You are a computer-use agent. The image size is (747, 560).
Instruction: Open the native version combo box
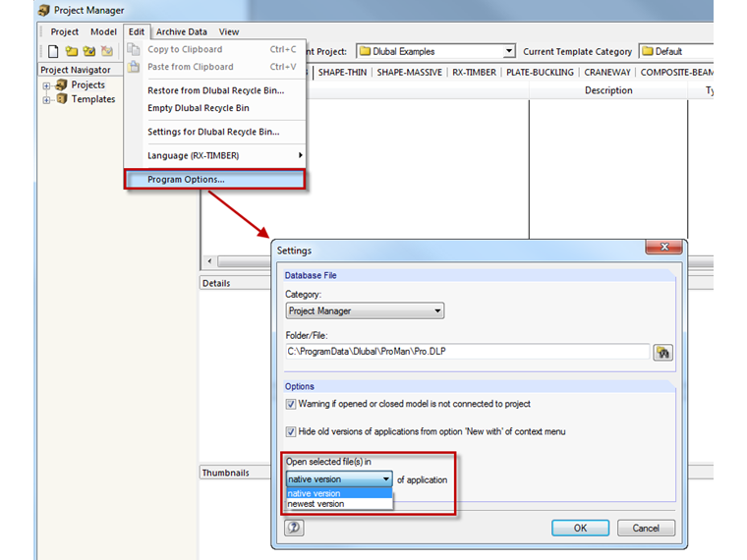click(x=339, y=479)
